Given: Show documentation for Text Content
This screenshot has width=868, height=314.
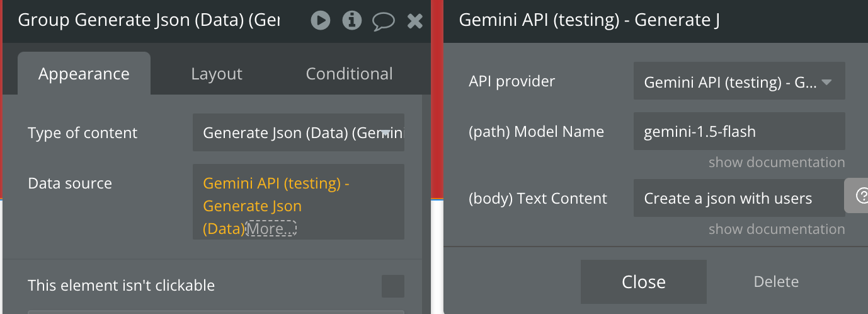Looking at the screenshot, I should pyautogui.click(x=776, y=229).
